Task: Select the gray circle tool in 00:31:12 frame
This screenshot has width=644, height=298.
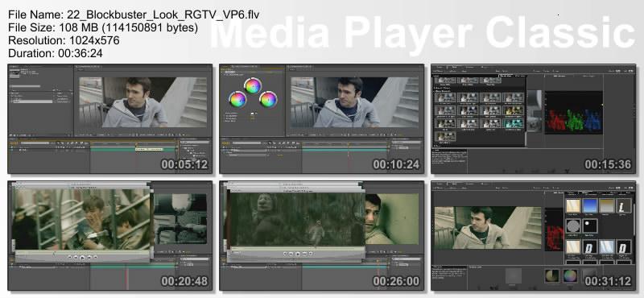Action: [x=573, y=226]
